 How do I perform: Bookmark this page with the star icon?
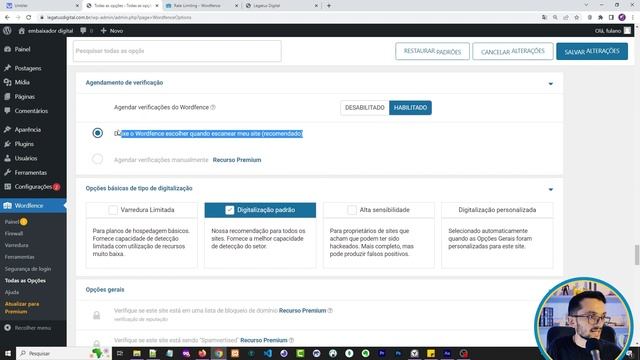[576, 18]
